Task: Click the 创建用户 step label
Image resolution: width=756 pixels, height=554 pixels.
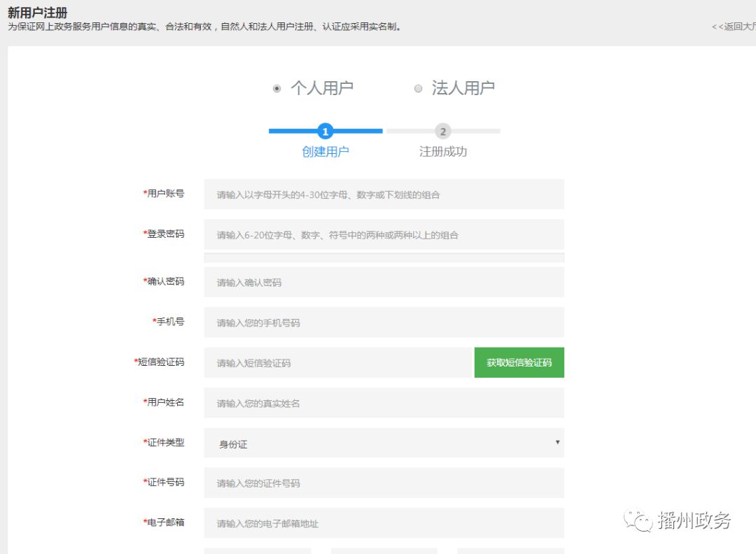Action: (x=325, y=152)
